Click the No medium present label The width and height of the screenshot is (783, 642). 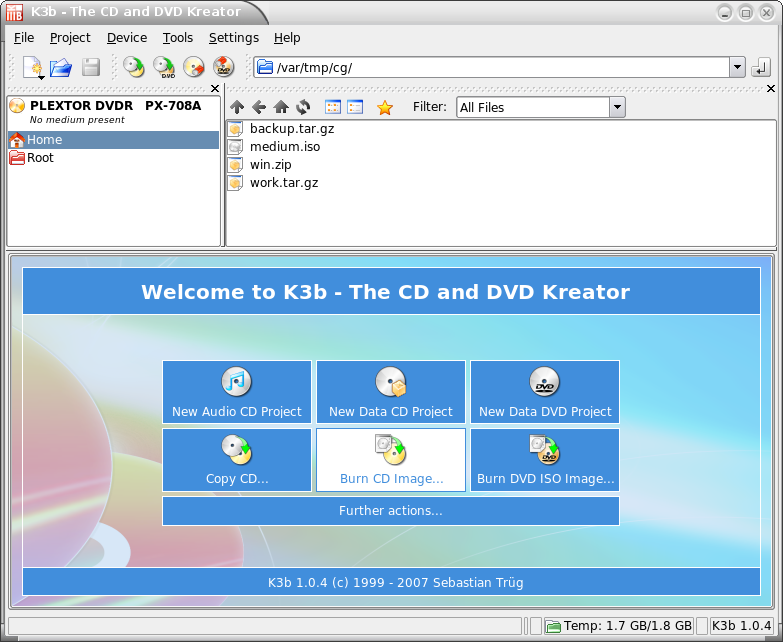tap(77, 120)
